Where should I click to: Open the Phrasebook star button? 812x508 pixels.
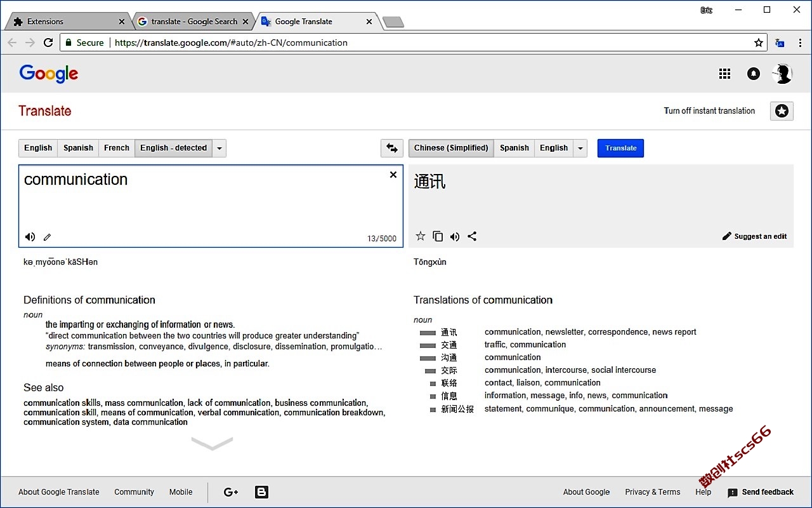click(782, 111)
